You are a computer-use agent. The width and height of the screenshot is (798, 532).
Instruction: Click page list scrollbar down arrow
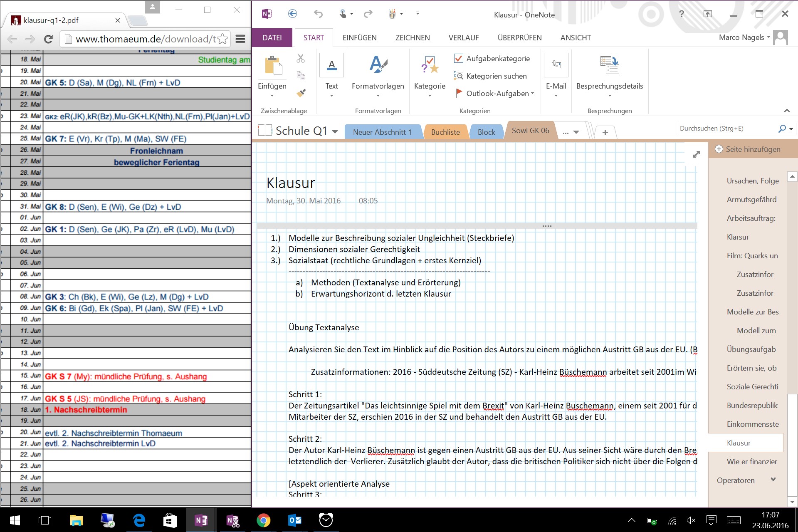792,502
